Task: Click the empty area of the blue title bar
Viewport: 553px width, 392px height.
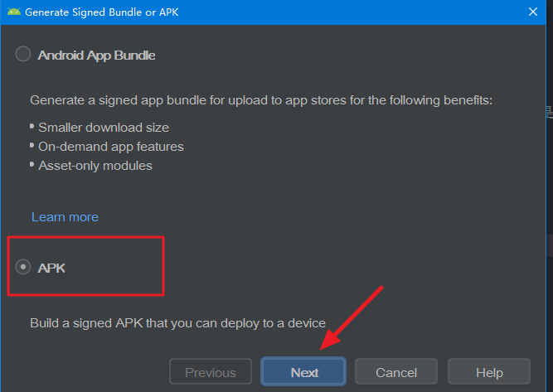Action: [352, 12]
